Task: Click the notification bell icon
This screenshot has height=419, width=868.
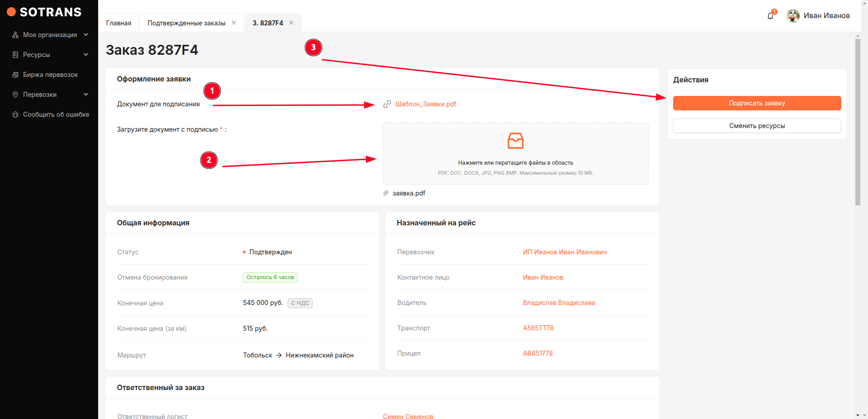Action: point(770,16)
